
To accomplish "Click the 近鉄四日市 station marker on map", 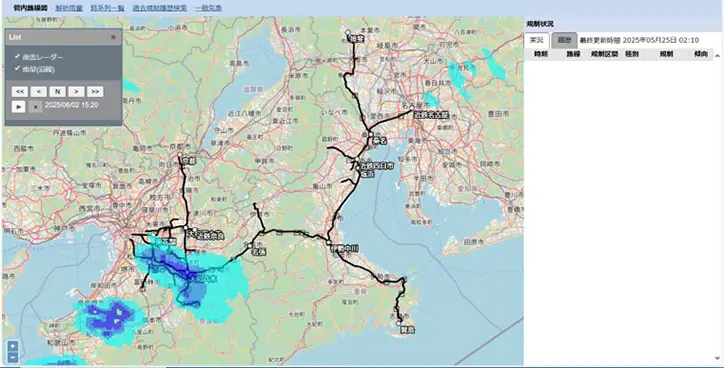I will [x=357, y=159].
